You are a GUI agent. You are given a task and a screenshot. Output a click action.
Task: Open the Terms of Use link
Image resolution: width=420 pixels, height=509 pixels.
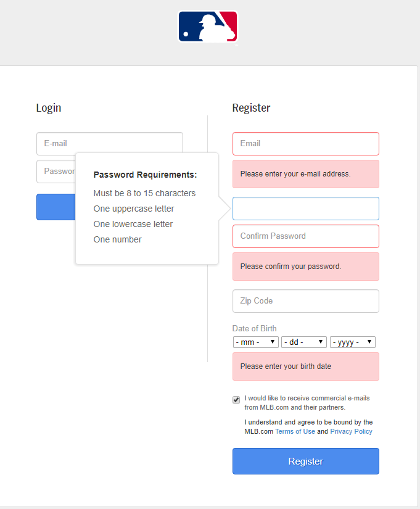click(295, 431)
